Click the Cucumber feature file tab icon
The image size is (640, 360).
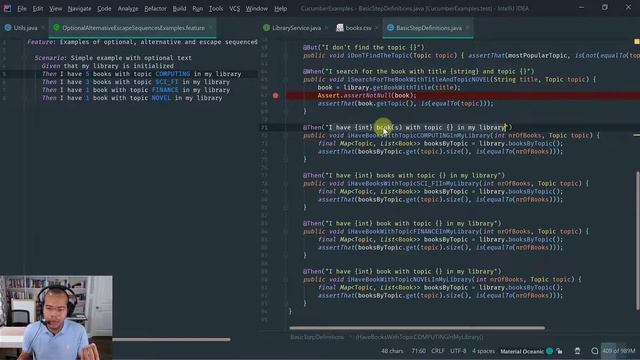[56, 28]
